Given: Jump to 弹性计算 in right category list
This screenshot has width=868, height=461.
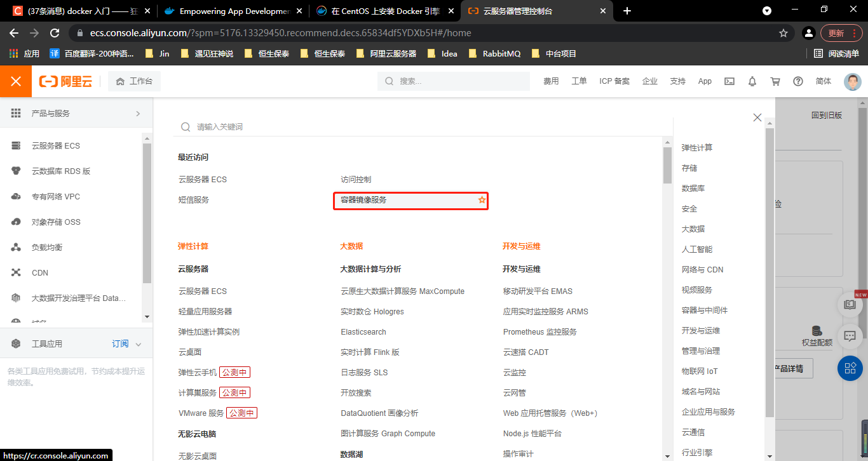Looking at the screenshot, I should pos(697,147).
